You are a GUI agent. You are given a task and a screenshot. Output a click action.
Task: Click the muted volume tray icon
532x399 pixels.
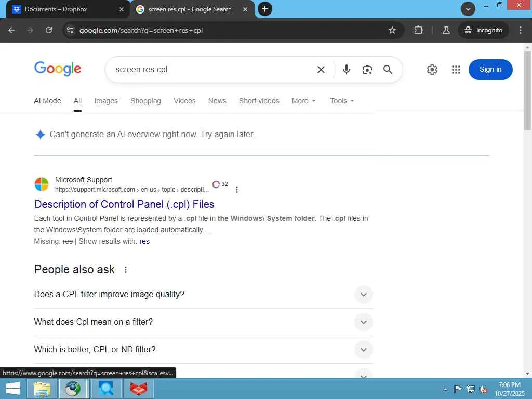[x=483, y=389]
